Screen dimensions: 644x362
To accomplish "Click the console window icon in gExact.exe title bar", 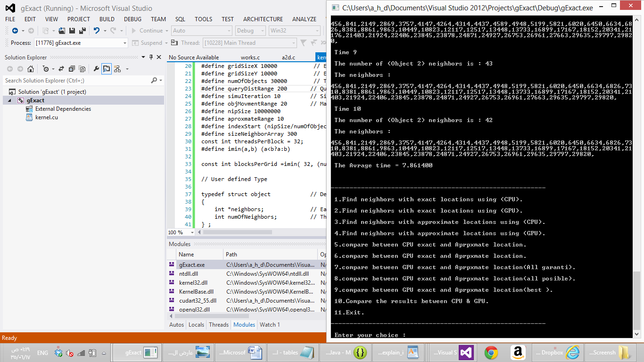I will coord(335,8).
